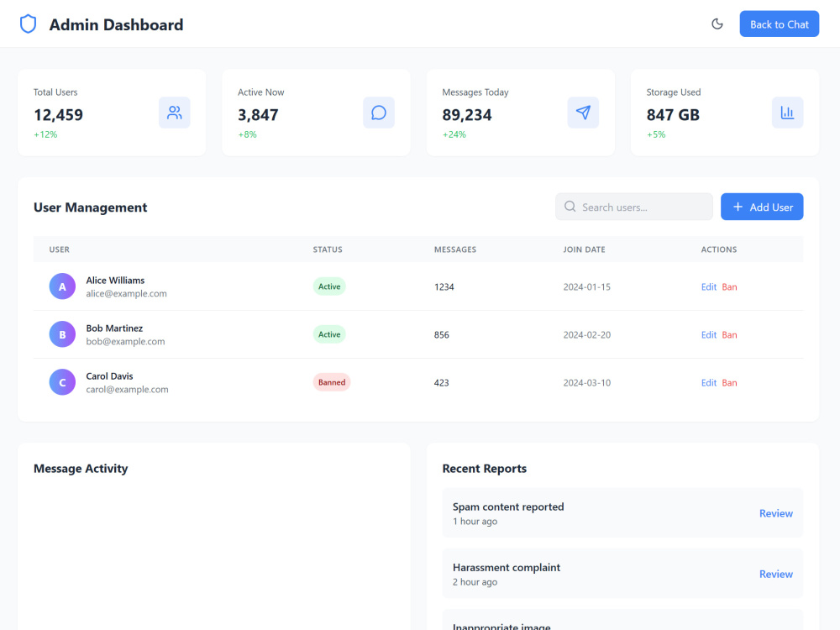Click Carol Davis's avatar circle
840x630 pixels.
click(62, 382)
